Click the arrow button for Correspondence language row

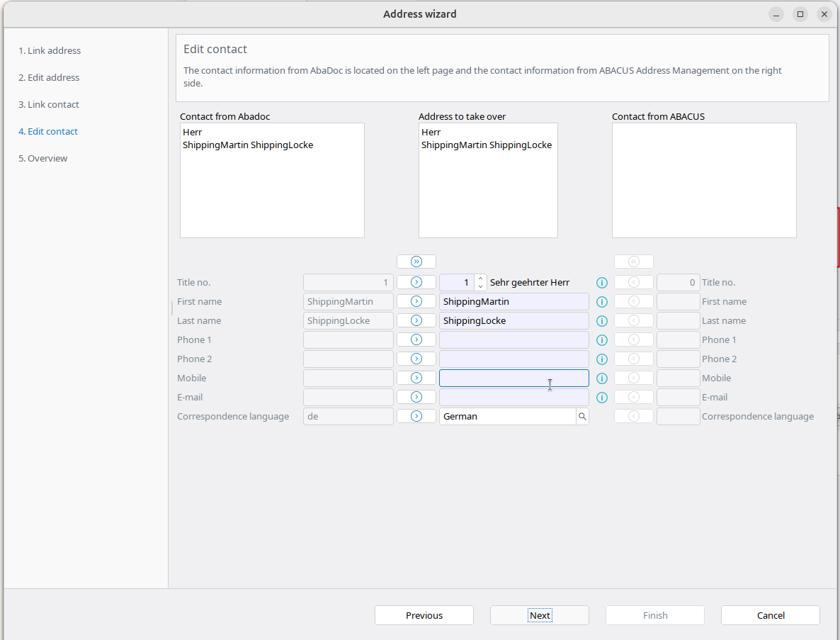pos(416,417)
